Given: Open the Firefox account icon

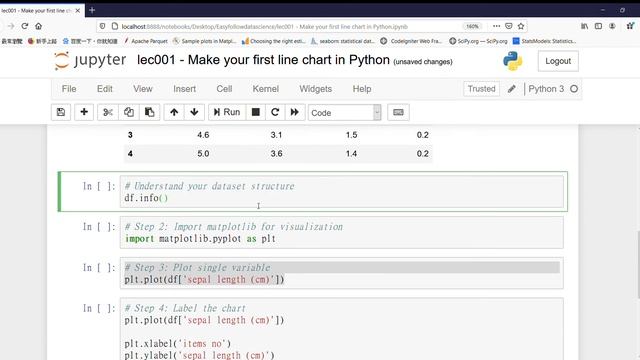Looking at the screenshot, I should click(x=612, y=26).
